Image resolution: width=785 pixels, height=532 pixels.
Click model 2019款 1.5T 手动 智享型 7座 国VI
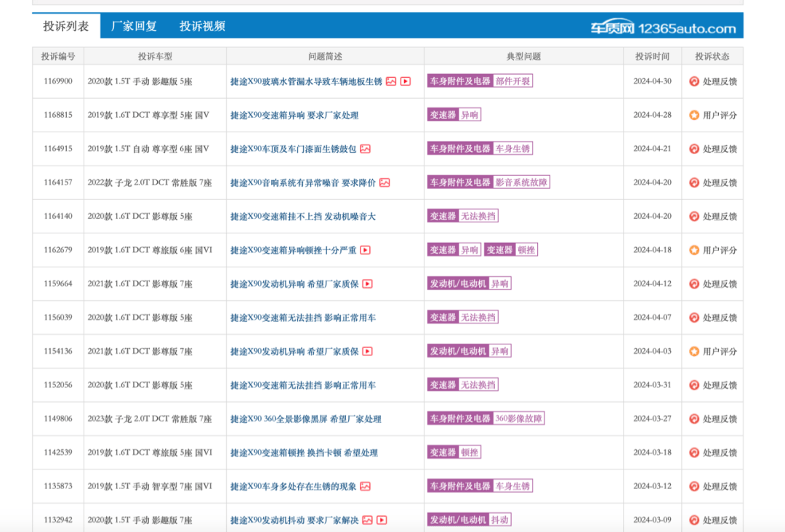coord(150,486)
